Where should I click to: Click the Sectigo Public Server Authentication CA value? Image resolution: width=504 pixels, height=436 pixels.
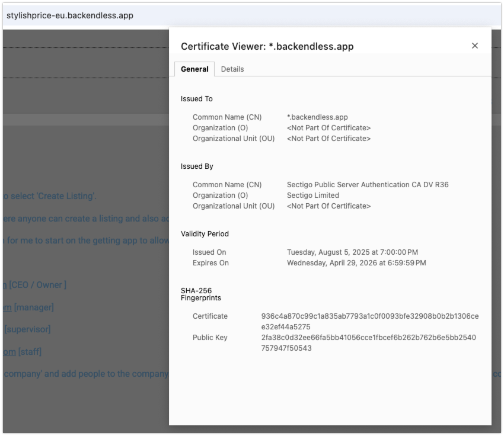point(367,185)
